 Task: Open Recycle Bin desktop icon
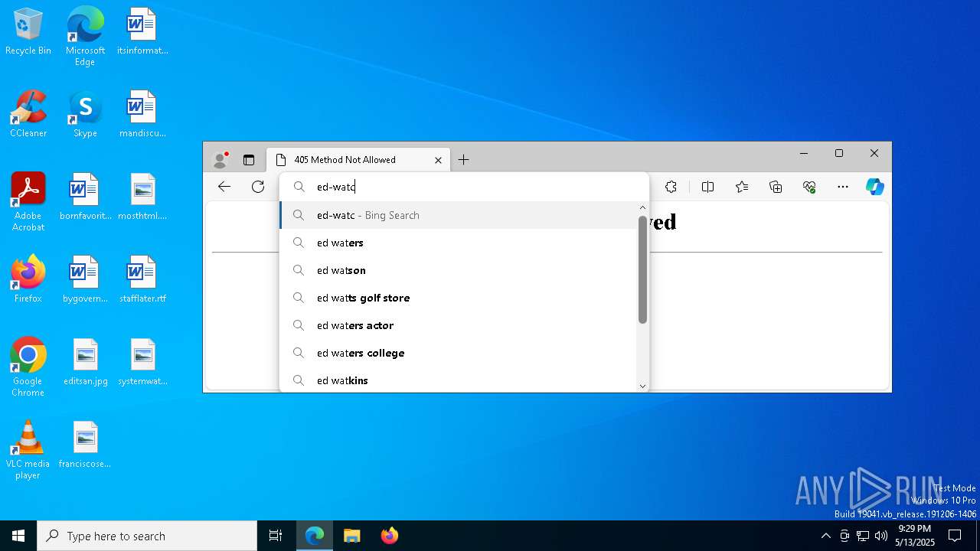coord(28,32)
